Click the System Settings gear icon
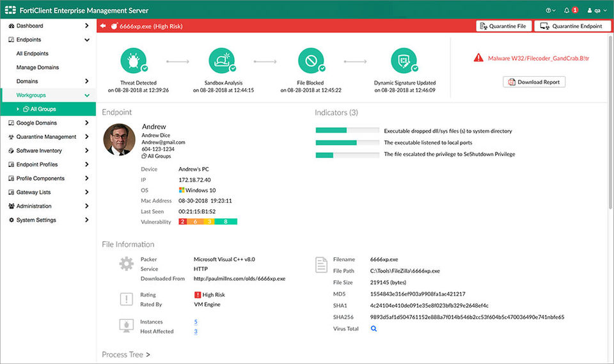Viewport: 614px width, 364px height. tap(11, 220)
